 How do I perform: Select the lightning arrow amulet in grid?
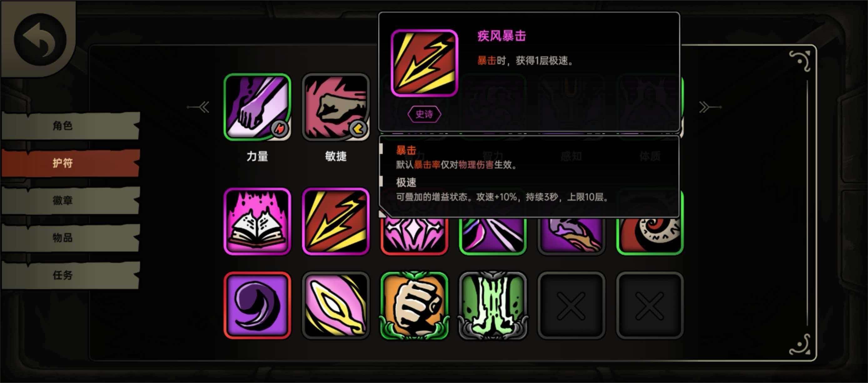[x=336, y=221]
